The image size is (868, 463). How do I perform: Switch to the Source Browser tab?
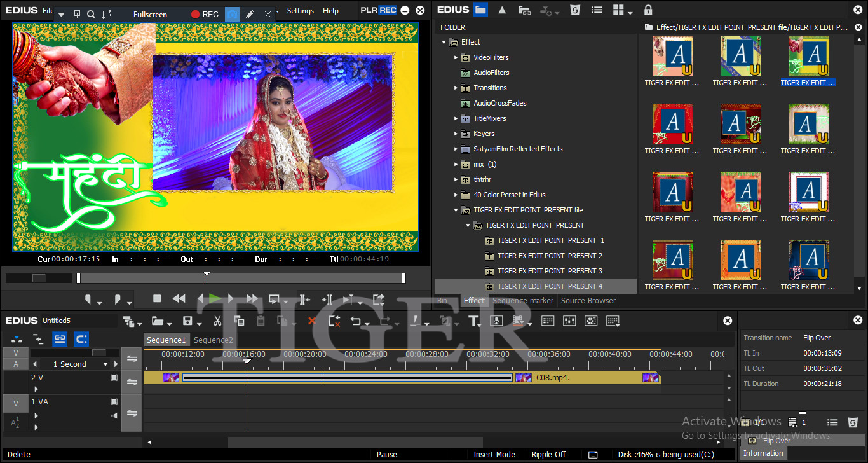(x=588, y=301)
